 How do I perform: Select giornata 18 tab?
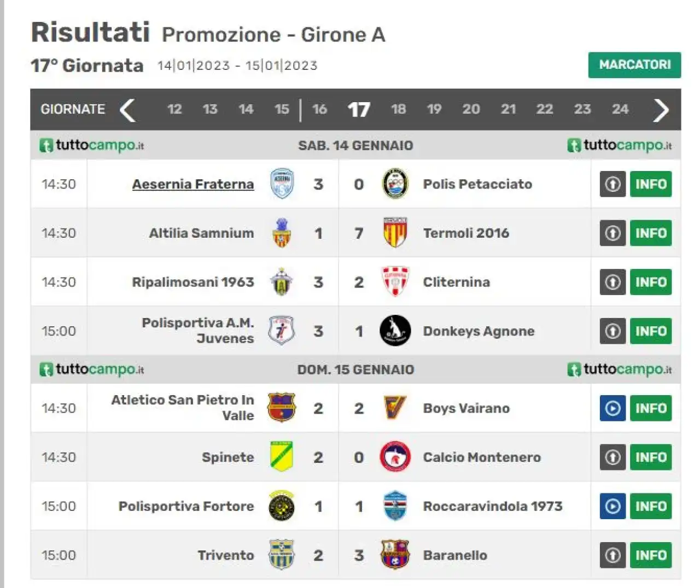click(x=398, y=109)
